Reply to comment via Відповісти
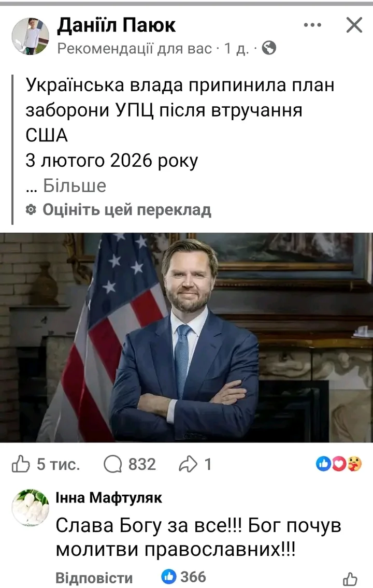Screen dimensions: 373x588 point(94,578)
